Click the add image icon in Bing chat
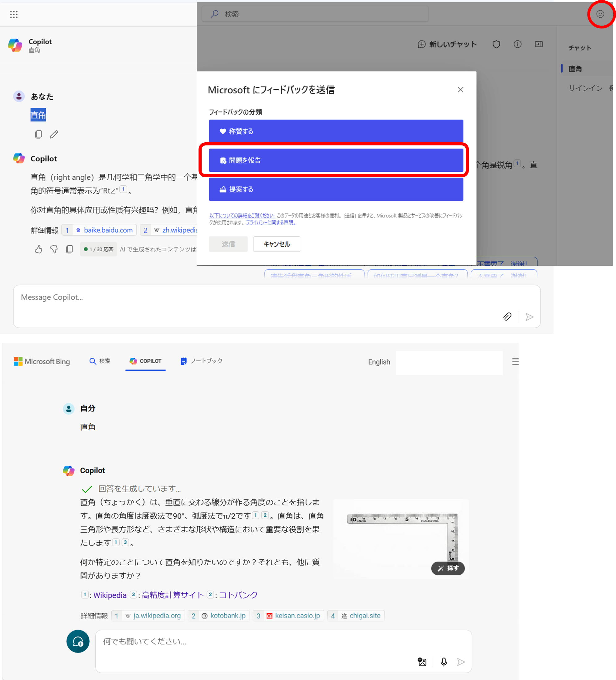 pyautogui.click(x=422, y=662)
